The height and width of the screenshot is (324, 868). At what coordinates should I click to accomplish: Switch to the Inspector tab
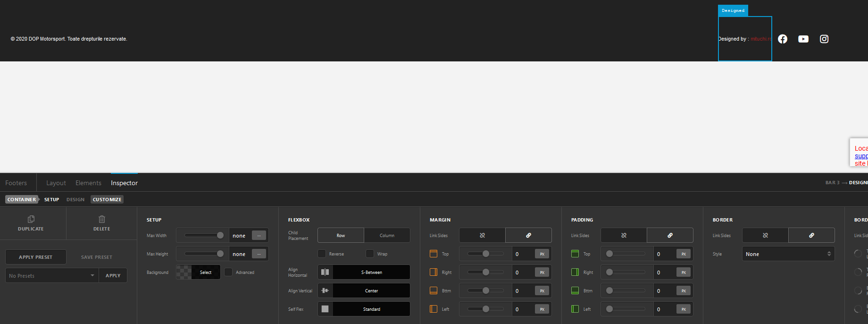point(124,183)
